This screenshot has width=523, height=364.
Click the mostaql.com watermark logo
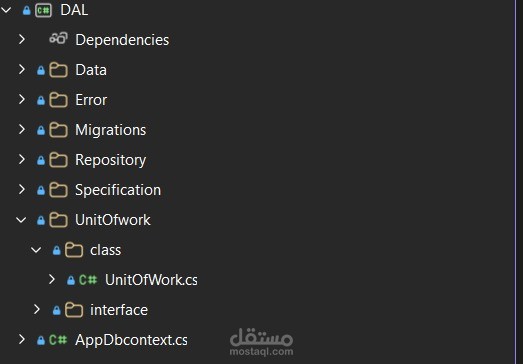pyautogui.click(x=261, y=342)
